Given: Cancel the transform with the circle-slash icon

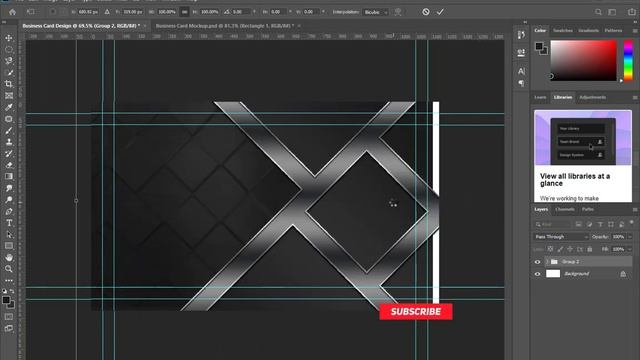Looking at the screenshot, I should [x=426, y=12].
